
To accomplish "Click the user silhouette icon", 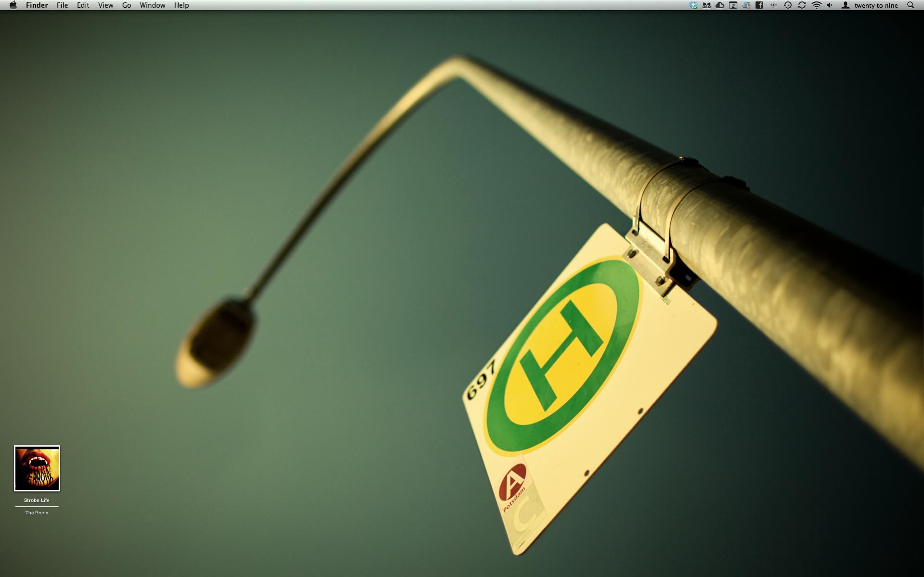I will pyautogui.click(x=845, y=5).
